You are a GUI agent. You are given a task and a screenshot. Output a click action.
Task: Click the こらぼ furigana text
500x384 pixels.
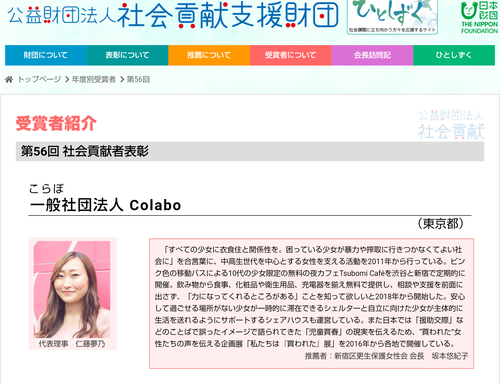pos(46,189)
